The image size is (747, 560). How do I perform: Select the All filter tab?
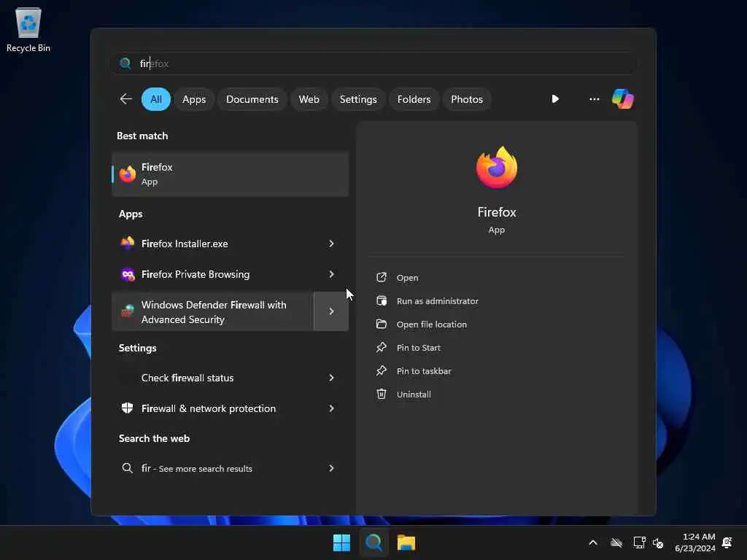(x=156, y=99)
